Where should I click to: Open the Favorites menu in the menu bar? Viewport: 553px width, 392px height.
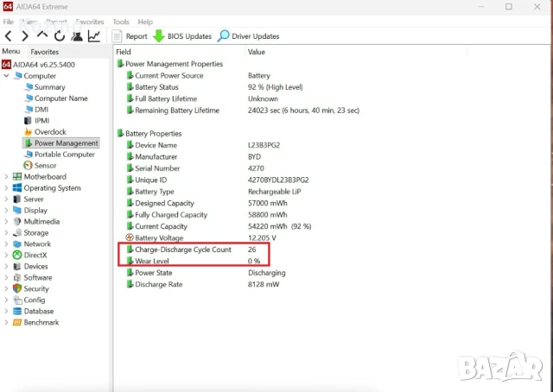click(90, 22)
